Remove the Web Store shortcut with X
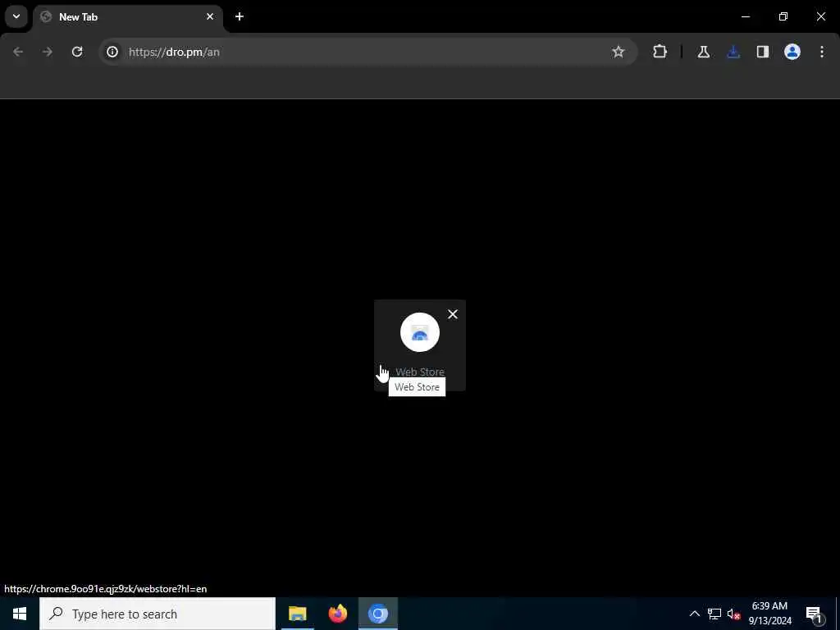840x630 pixels. pos(453,314)
